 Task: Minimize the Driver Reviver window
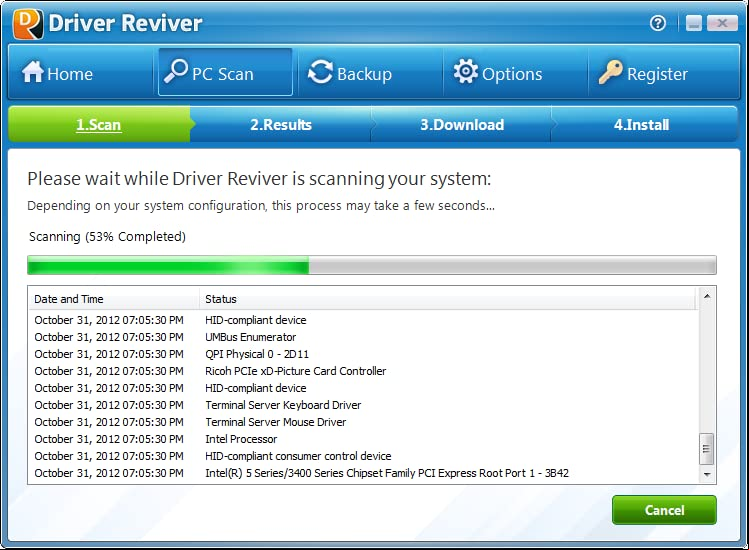(694, 23)
